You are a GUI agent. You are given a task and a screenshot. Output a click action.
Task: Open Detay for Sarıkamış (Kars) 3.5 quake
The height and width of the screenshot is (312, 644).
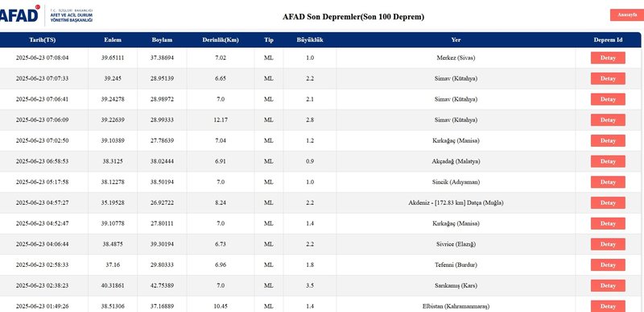pyautogui.click(x=608, y=285)
